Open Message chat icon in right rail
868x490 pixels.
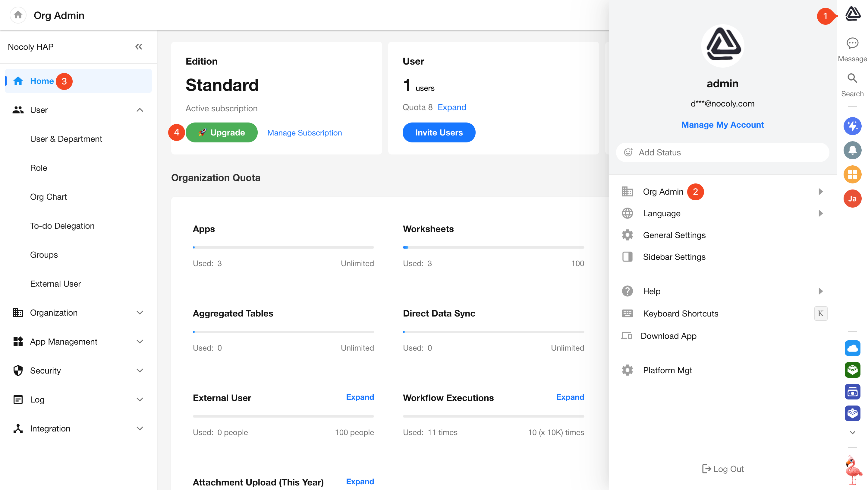click(x=852, y=43)
